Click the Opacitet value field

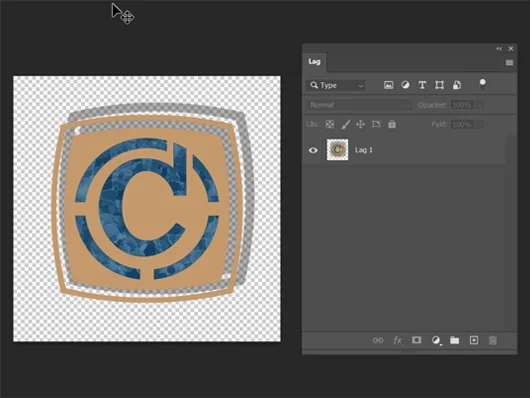[x=462, y=105]
